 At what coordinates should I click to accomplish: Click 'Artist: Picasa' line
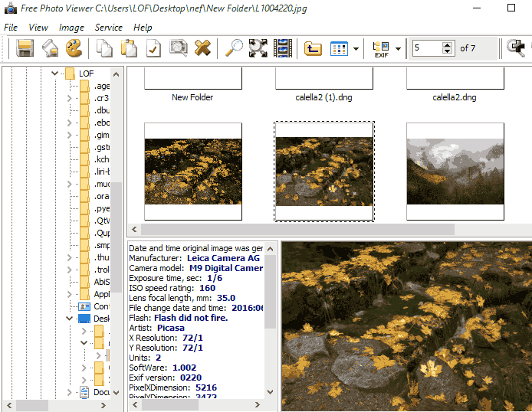(x=156, y=328)
